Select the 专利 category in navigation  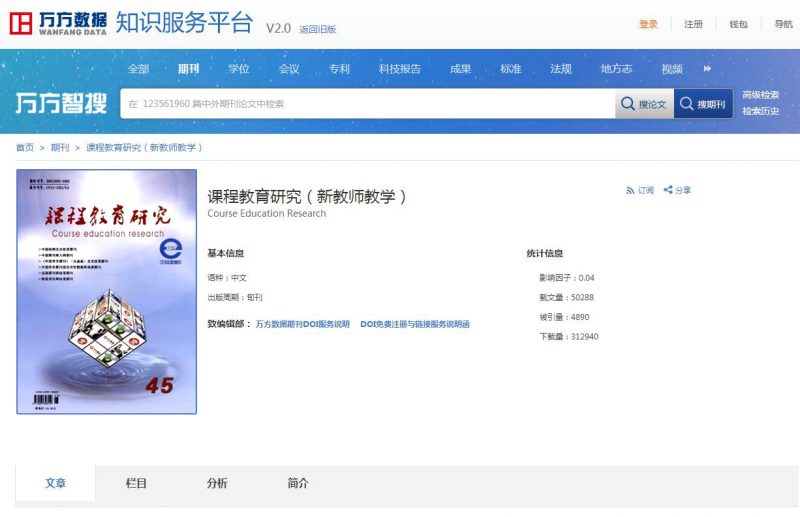point(339,69)
